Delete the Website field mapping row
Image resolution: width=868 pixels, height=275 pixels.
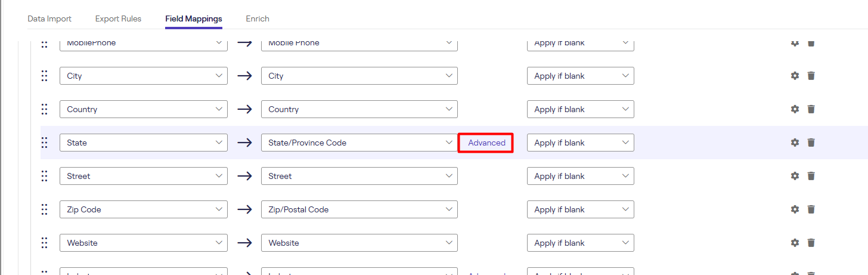(x=811, y=243)
